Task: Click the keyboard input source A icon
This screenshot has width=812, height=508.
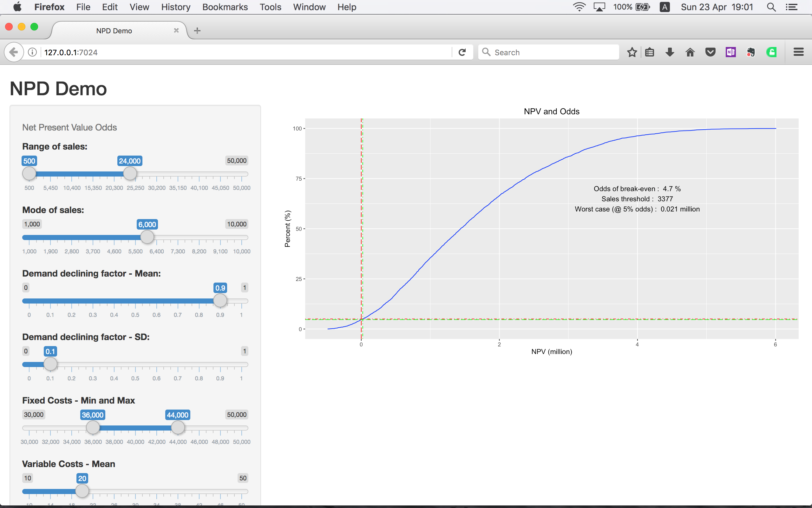Action: point(665,7)
